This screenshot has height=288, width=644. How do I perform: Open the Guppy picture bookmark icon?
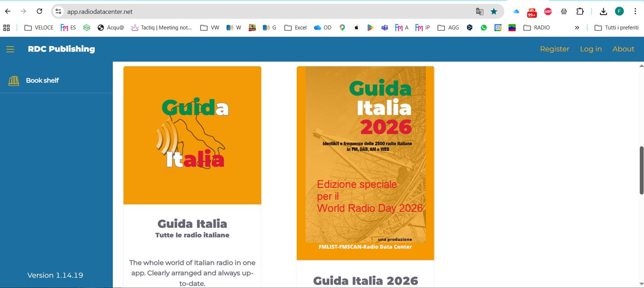tap(252, 28)
